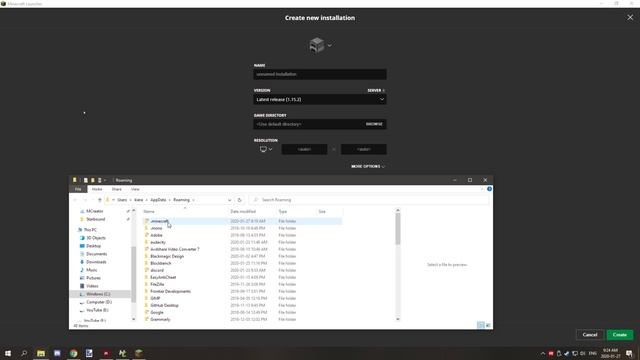
Task: Click the AppData segment in the address path
Action: (x=158, y=200)
